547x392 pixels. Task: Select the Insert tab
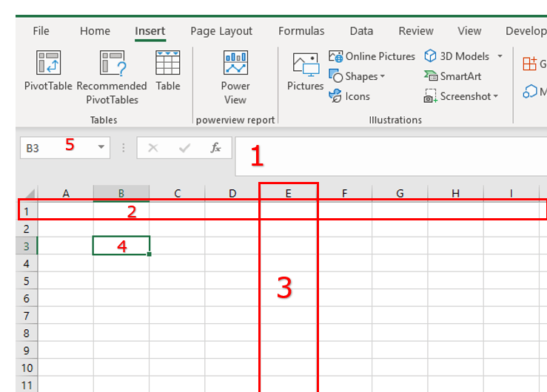point(150,31)
